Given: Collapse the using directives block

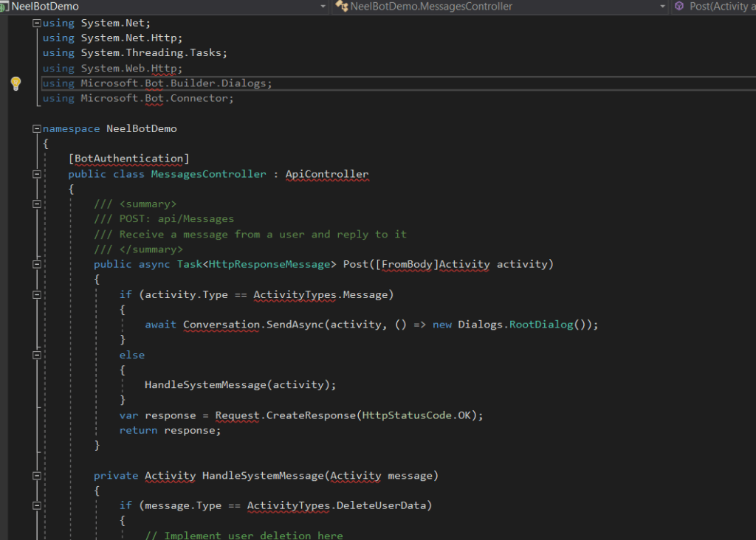Looking at the screenshot, I should click(x=37, y=23).
